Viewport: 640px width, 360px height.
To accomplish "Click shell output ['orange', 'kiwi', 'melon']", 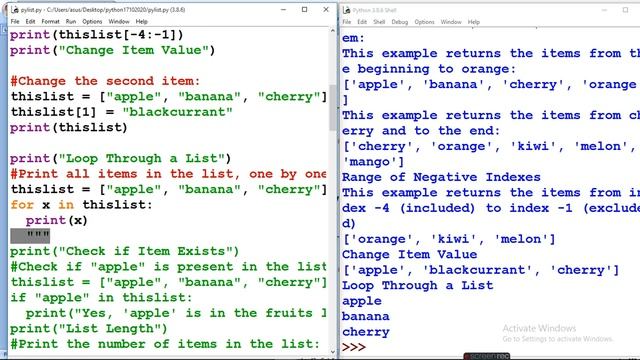I will [x=449, y=239].
